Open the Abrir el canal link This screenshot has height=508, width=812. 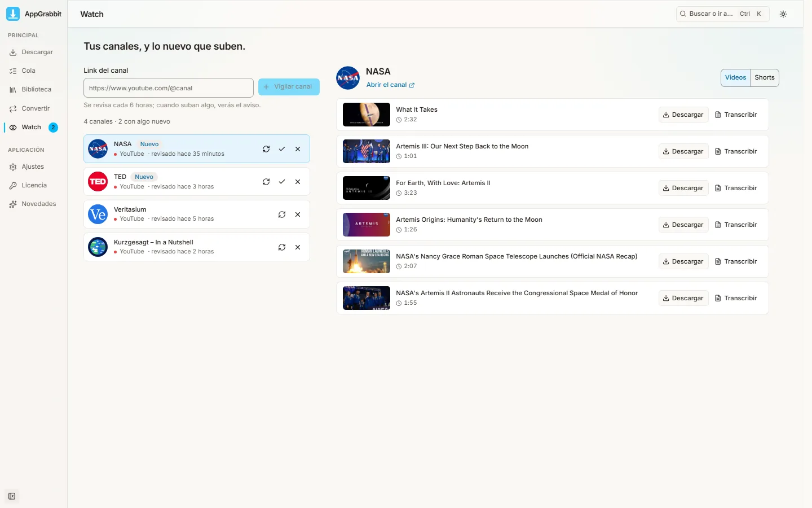(x=390, y=85)
